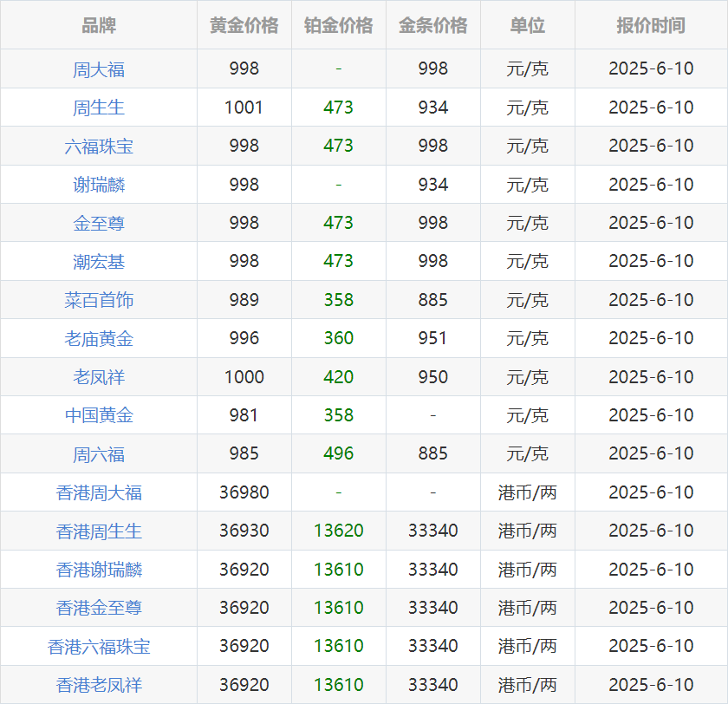
Task: Open the 金至尊 link
Action: (99, 223)
